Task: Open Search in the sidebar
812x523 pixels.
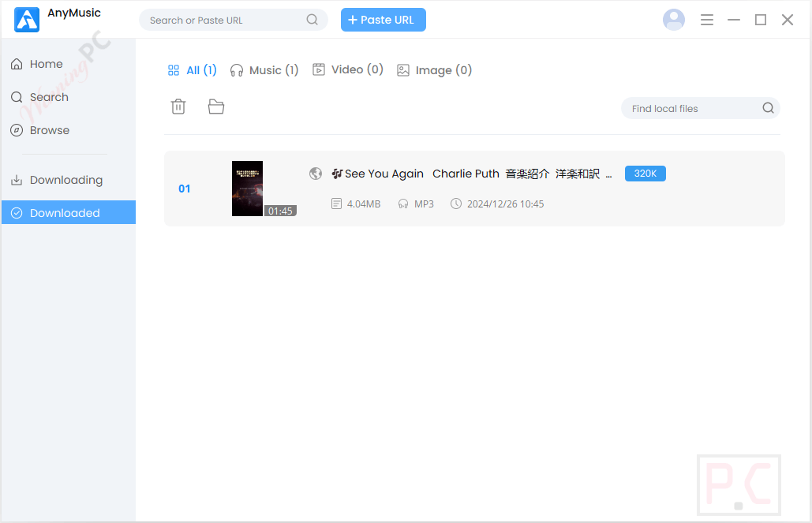Action: pos(69,97)
